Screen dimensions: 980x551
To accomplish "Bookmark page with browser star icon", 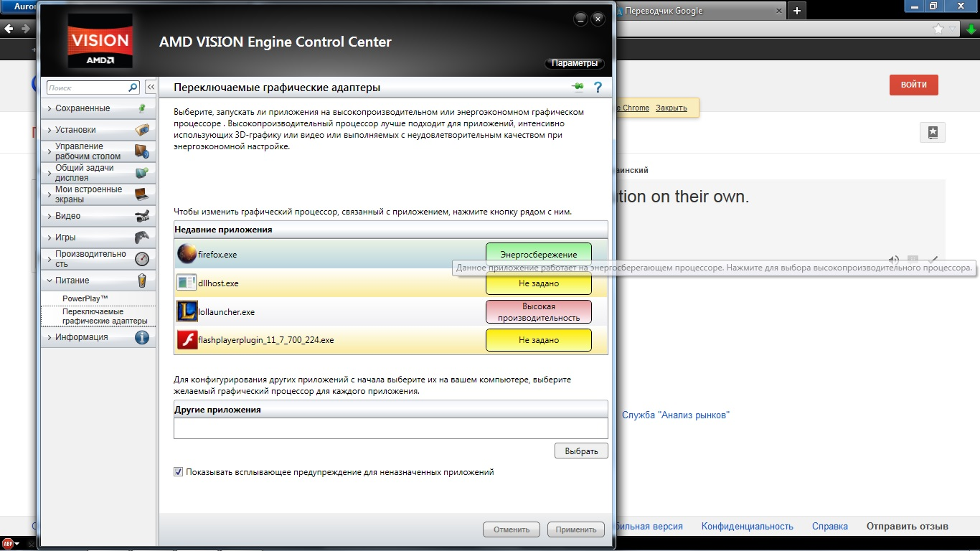I will pos(938,29).
